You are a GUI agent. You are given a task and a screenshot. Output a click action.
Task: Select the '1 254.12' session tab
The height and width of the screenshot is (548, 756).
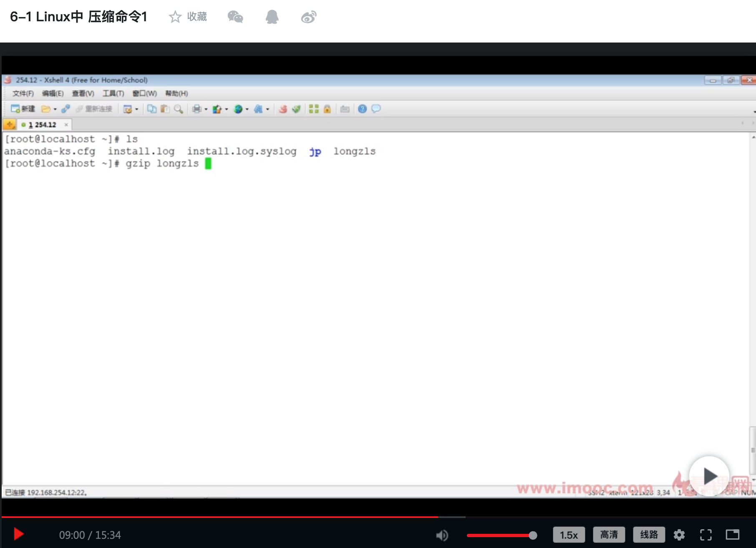click(x=42, y=125)
